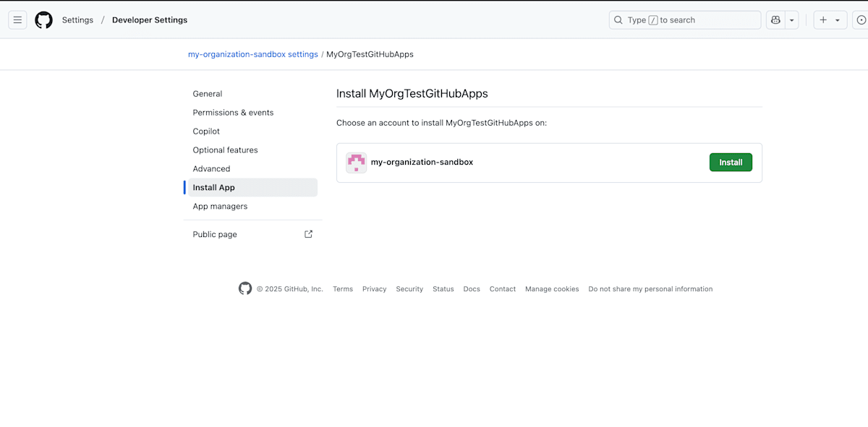Image resolution: width=868 pixels, height=427 pixels.
Task: Open my-organization-sandbox settings link
Action: coord(253,54)
